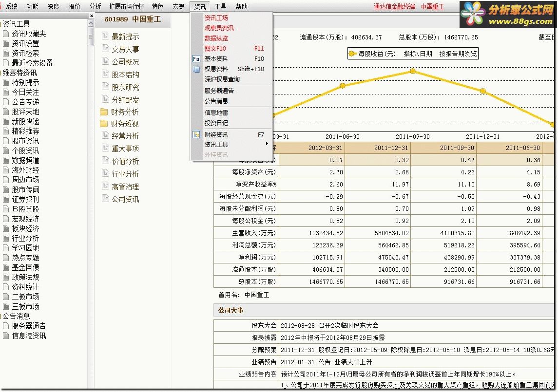Click the icon beside 权息资料 menu entry
The height and width of the screenshot is (392, 558).
coord(196,69)
